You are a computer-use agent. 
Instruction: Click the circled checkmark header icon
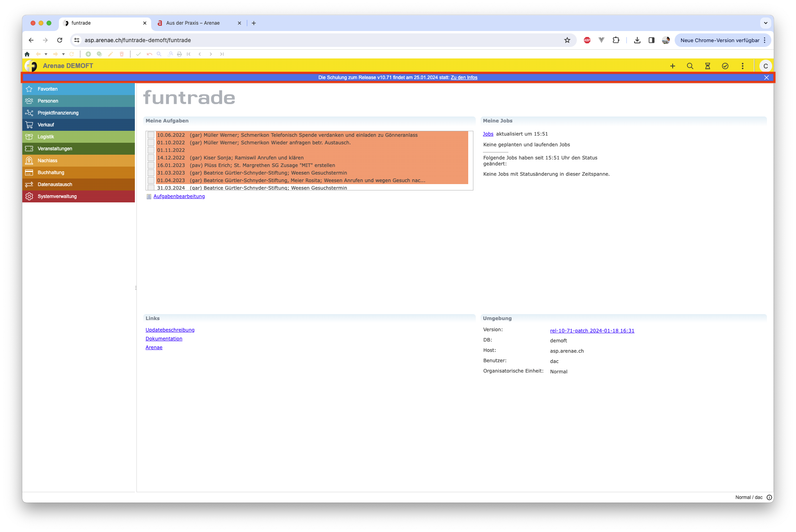(725, 66)
